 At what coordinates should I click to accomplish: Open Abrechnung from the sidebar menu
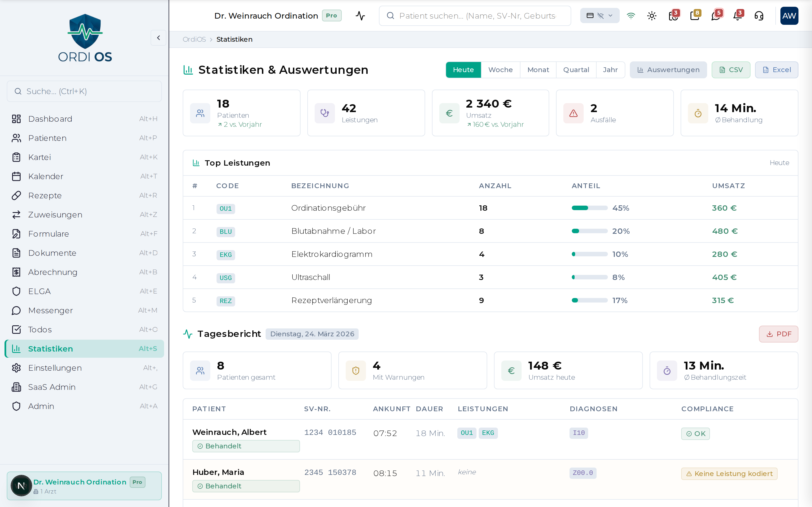pos(53,272)
